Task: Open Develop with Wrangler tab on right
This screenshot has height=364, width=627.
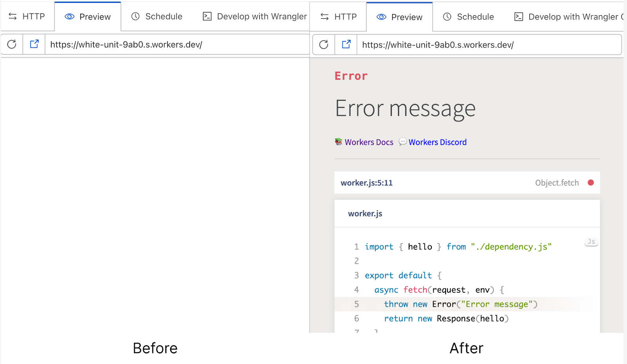Action: (x=568, y=17)
